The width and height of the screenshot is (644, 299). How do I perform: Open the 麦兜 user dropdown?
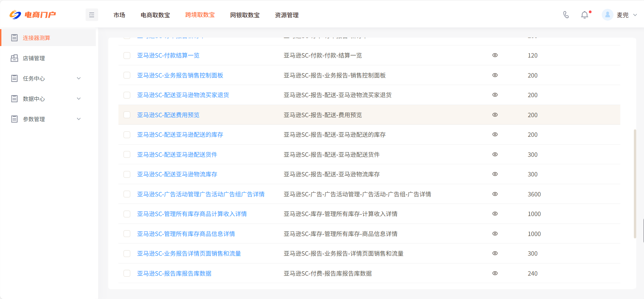coord(635,15)
